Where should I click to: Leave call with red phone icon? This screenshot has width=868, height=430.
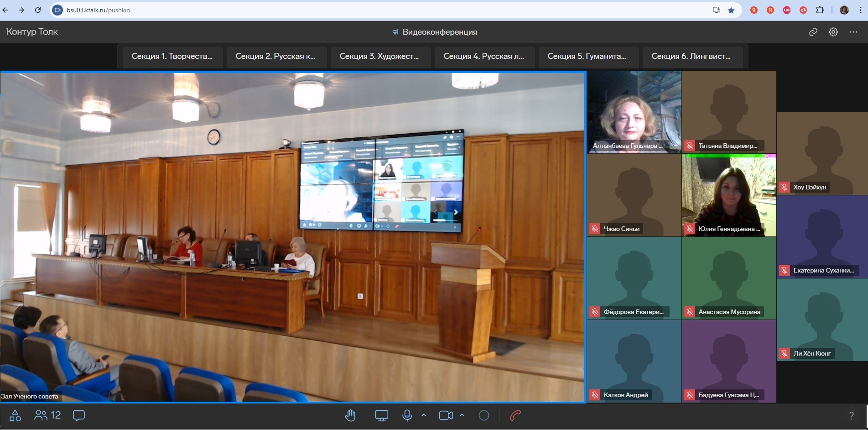[x=515, y=415]
